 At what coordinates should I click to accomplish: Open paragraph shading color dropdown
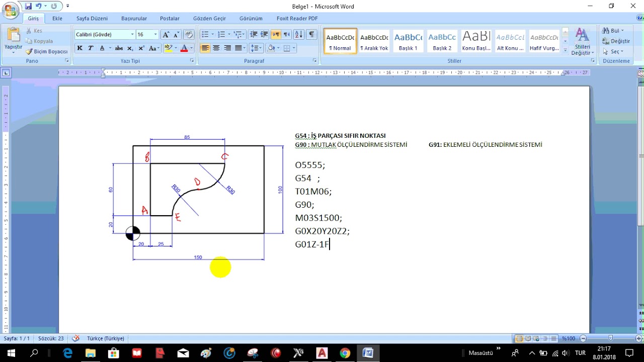click(x=277, y=48)
